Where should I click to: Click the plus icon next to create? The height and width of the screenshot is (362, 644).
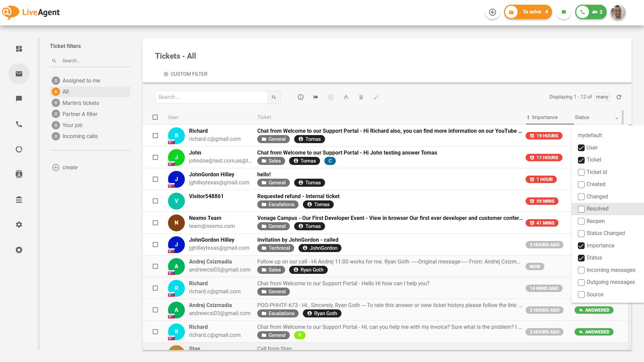[x=56, y=167]
